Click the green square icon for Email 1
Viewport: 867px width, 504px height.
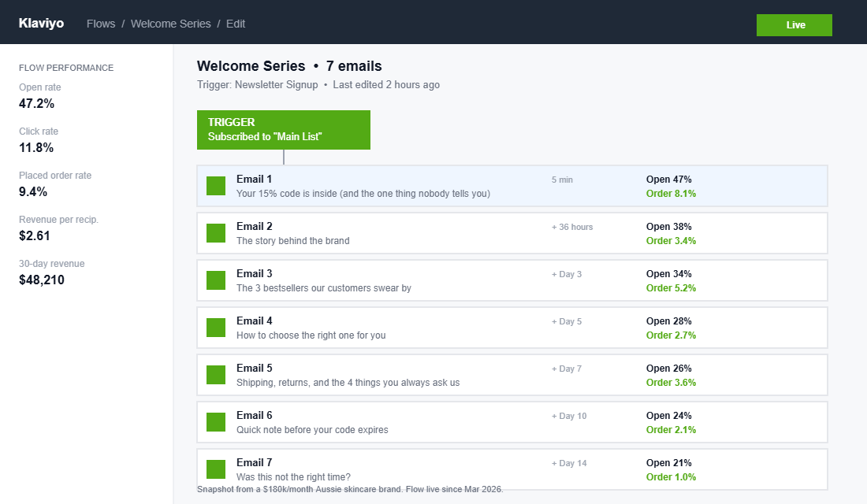pos(216,186)
